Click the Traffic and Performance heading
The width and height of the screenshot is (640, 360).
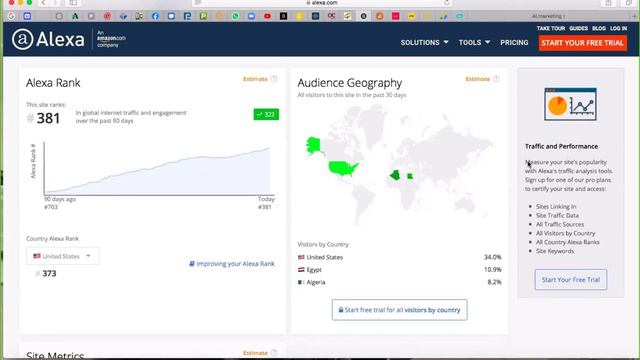(x=561, y=146)
